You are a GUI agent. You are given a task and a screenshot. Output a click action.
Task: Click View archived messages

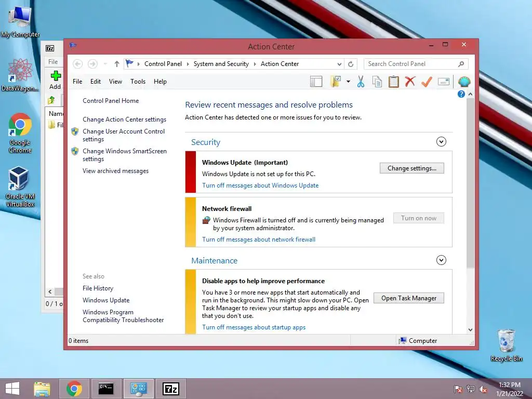[115, 171]
